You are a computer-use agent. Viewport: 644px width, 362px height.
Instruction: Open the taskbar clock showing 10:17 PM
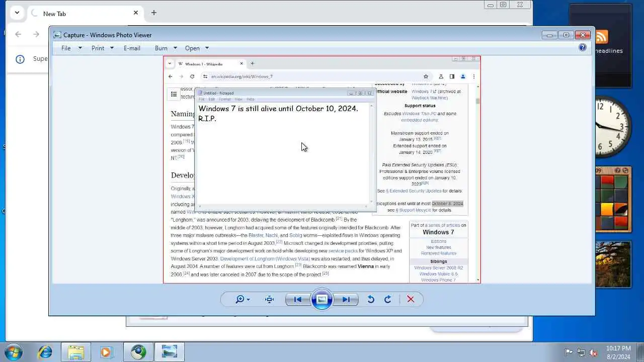618,352
